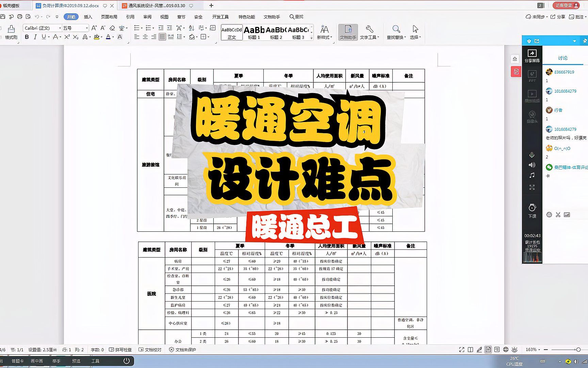Switch to web layout globe icon
Screen dimensions: 588x368
[506, 350]
